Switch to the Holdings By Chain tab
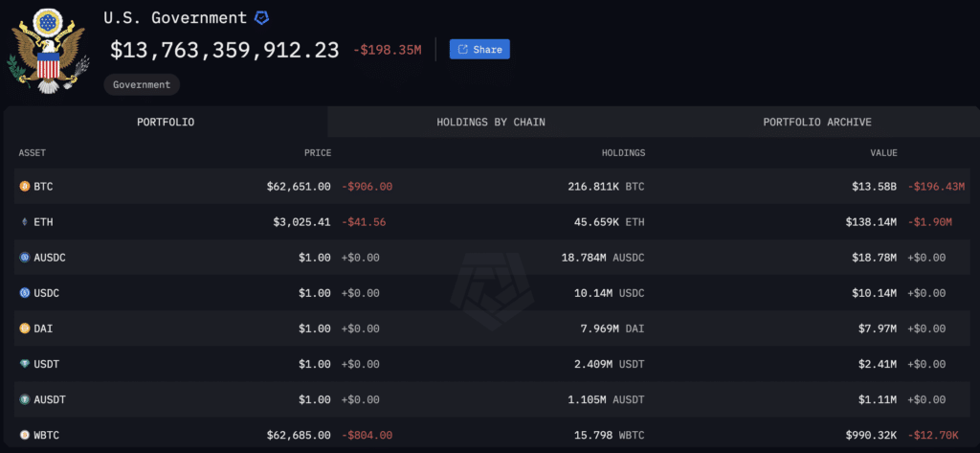980x453 pixels. coord(491,122)
